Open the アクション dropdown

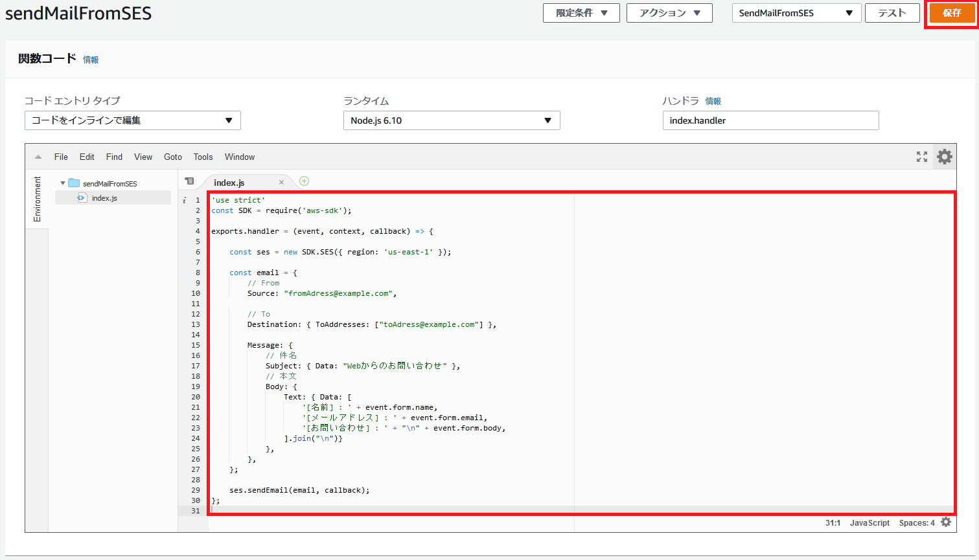[x=669, y=12]
